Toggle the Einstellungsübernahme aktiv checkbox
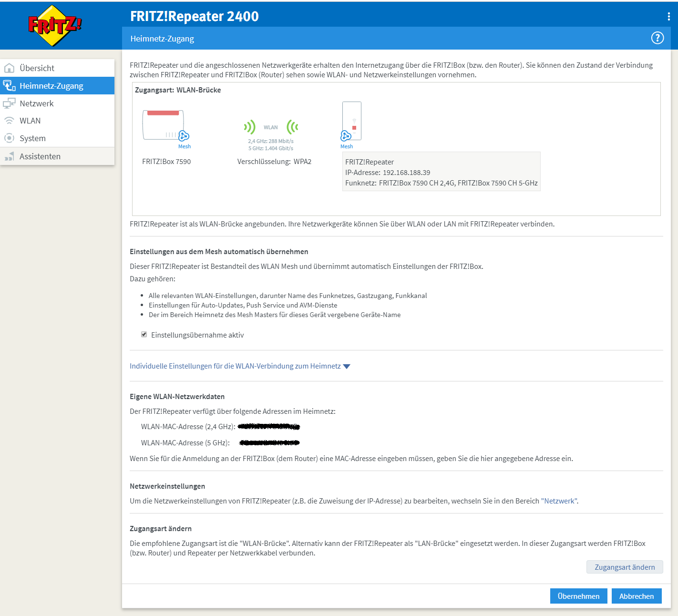The width and height of the screenshot is (678, 616). [x=144, y=335]
